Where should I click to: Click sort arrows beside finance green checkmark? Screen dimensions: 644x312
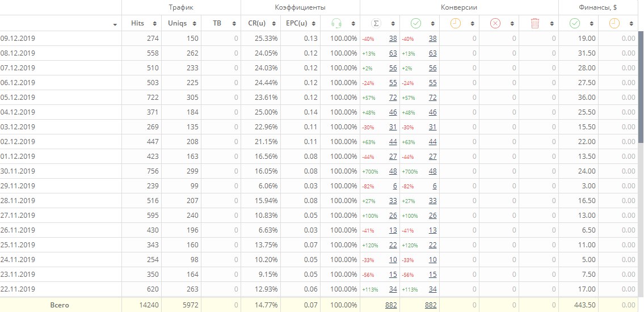coord(592,24)
